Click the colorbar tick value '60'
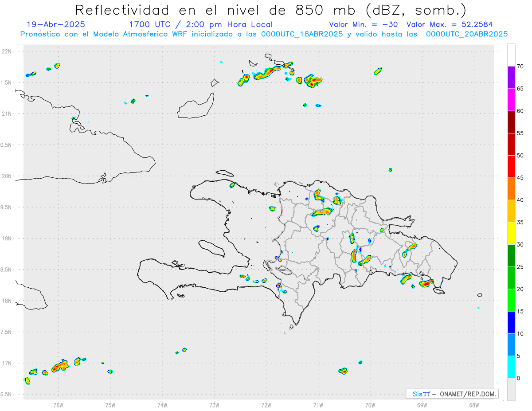 tap(520, 111)
